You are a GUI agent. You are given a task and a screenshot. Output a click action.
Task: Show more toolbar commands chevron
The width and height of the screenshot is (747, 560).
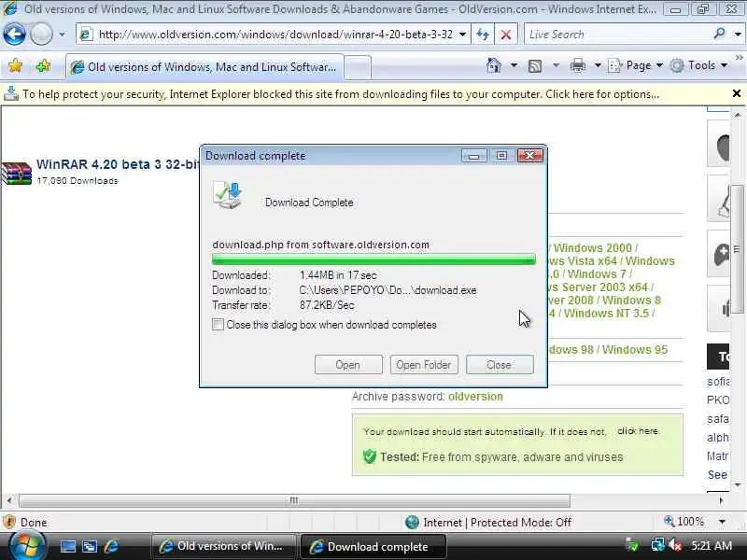(739, 58)
